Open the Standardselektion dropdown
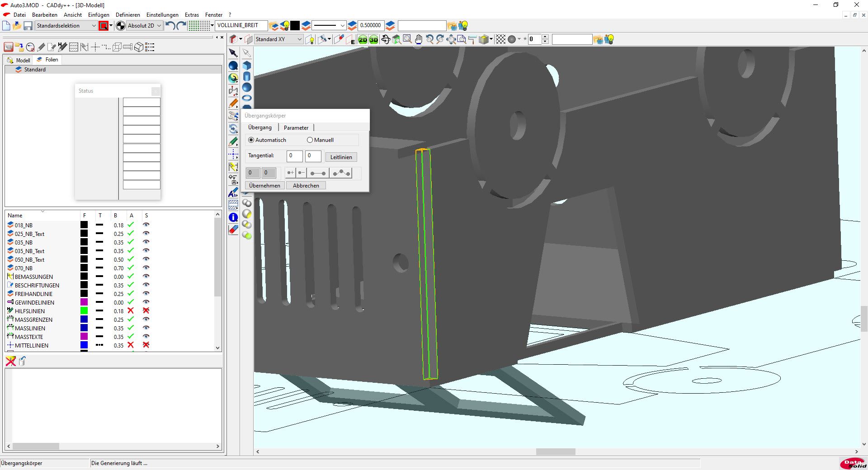868x470 pixels. (94, 26)
